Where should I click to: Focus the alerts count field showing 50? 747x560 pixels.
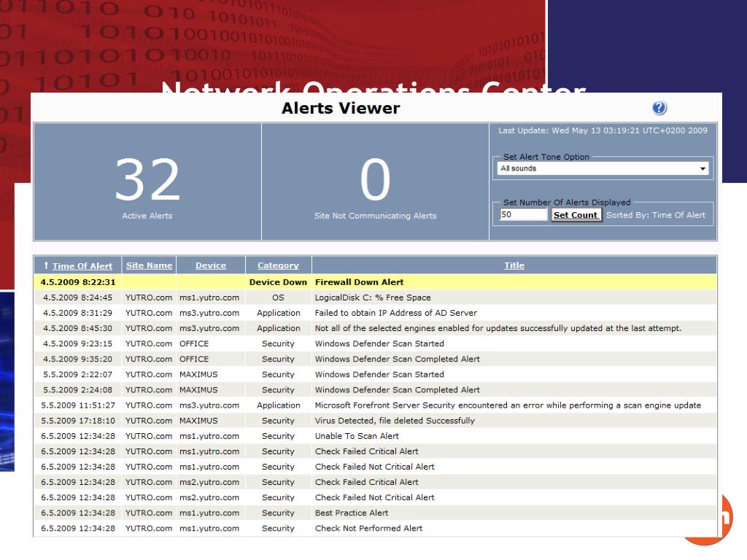click(523, 215)
